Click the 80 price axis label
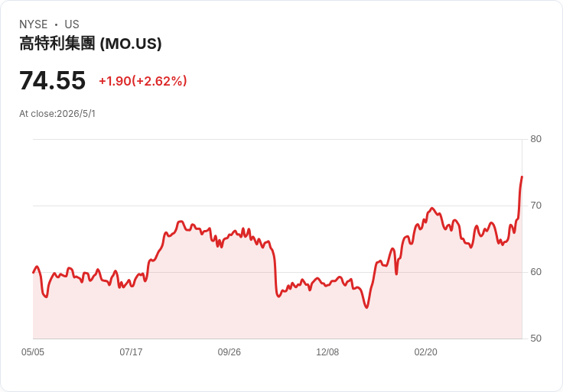This screenshot has width=563, height=392. [535, 139]
